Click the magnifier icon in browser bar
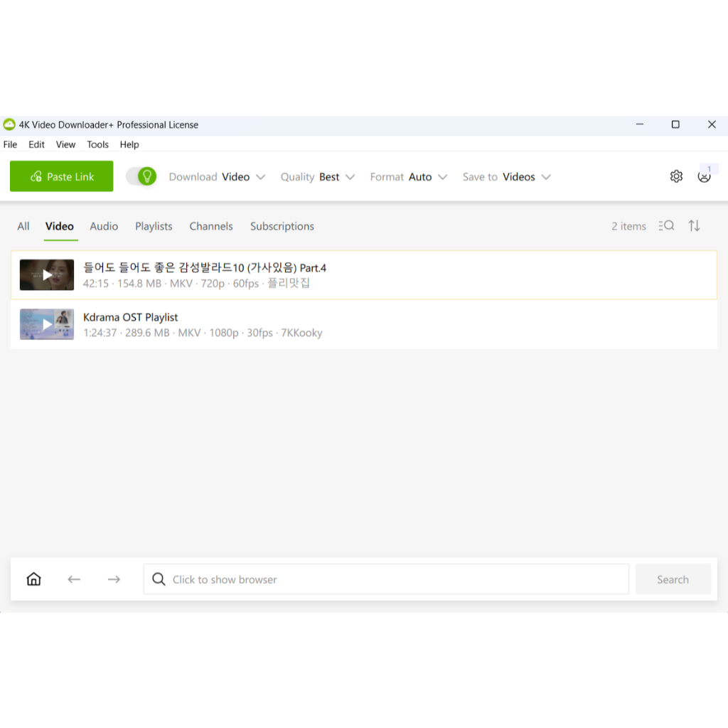Image resolution: width=728 pixels, height=728 pixels. tap(159, 579)
